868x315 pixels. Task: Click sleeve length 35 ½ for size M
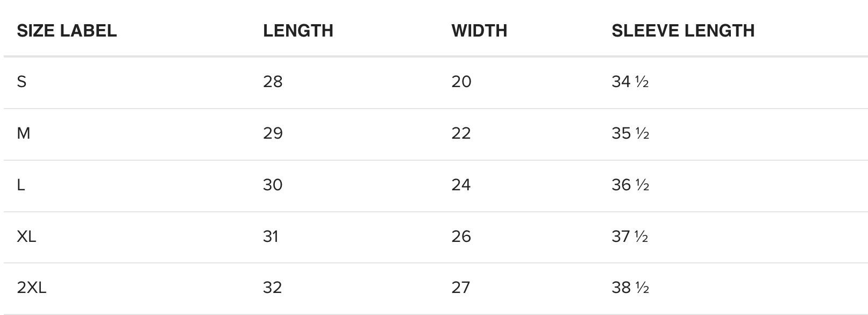tap(630, 133)
